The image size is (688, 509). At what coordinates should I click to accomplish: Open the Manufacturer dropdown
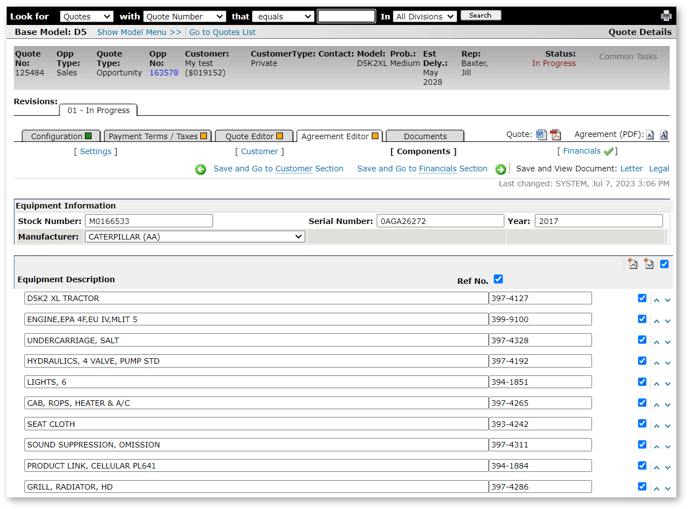tap(194, 237)
